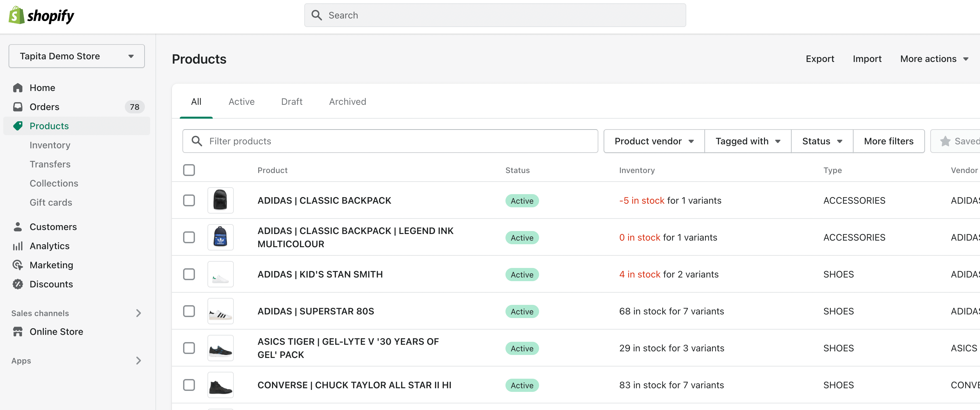Click the Customers person icon
The height and width of the screenshot is (410, 980).
pyautogui.click(x=17, y=226)
